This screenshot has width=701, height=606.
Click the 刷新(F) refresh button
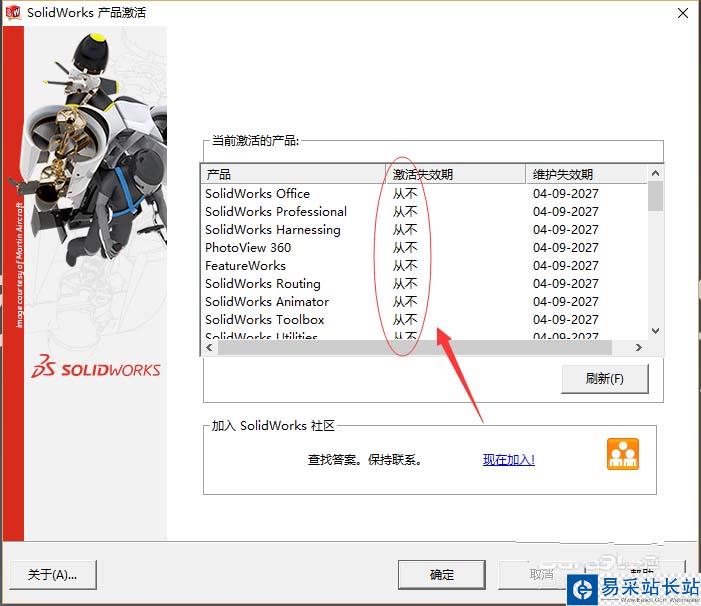click(x=604, y=379)
